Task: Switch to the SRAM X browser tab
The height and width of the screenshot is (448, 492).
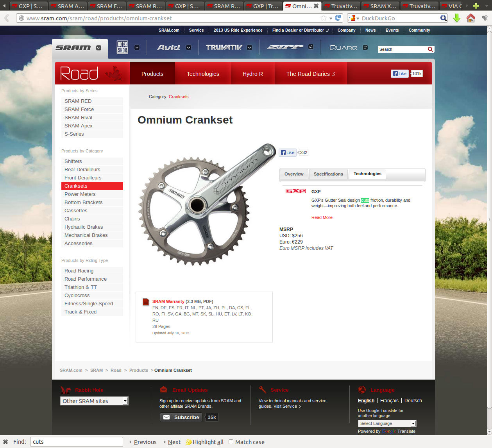Action: tap(380, 6)
